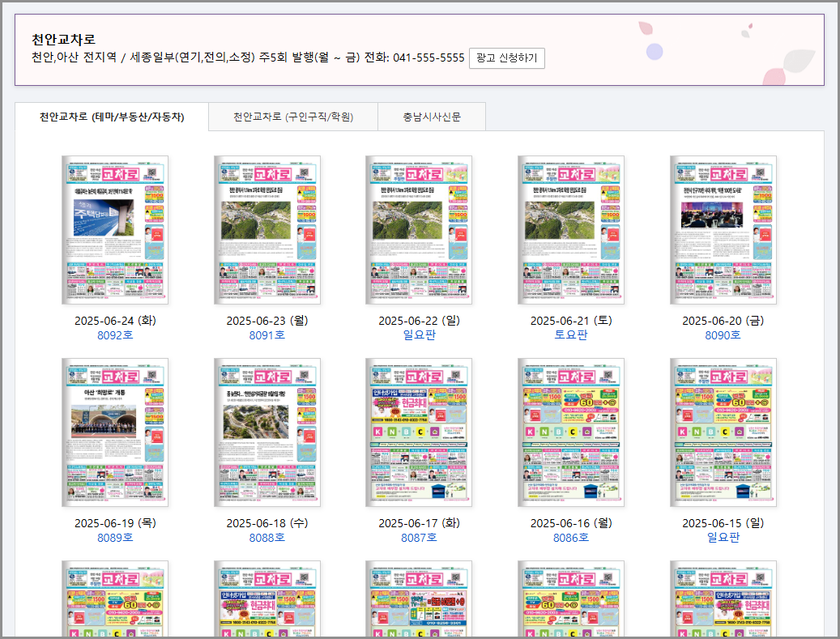Viewport: 840px width, 639px height.
Task: Click the 8092호 issue link
Action: [x=115, y=335]
